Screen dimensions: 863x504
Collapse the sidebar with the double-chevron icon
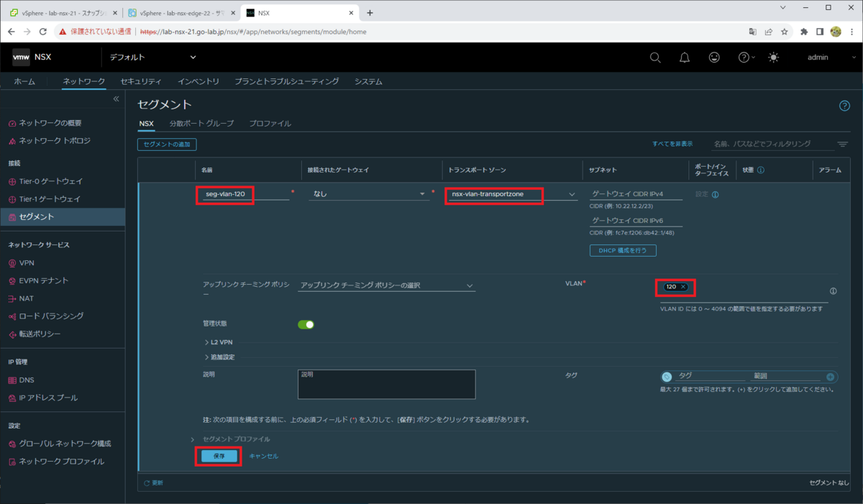click(x=117, y=99)
